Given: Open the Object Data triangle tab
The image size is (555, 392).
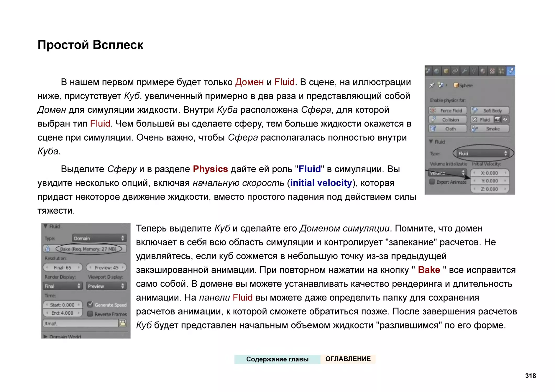Looking at the screenshot, I should [474, 71].
